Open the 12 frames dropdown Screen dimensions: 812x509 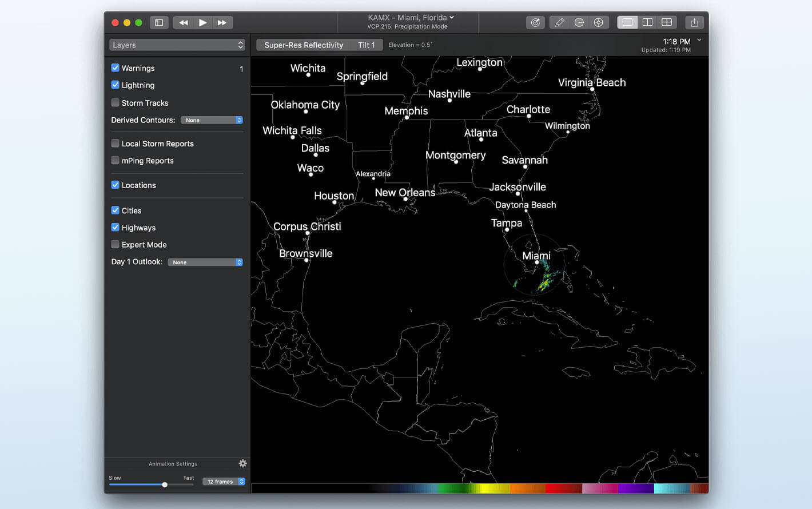pyautogui.click(x=224, y=482)
